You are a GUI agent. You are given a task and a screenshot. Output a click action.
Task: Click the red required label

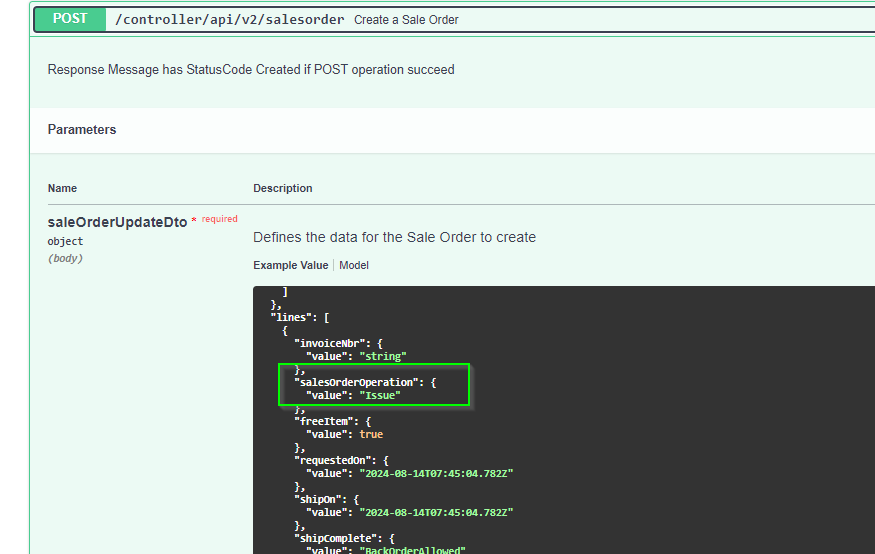219,219
